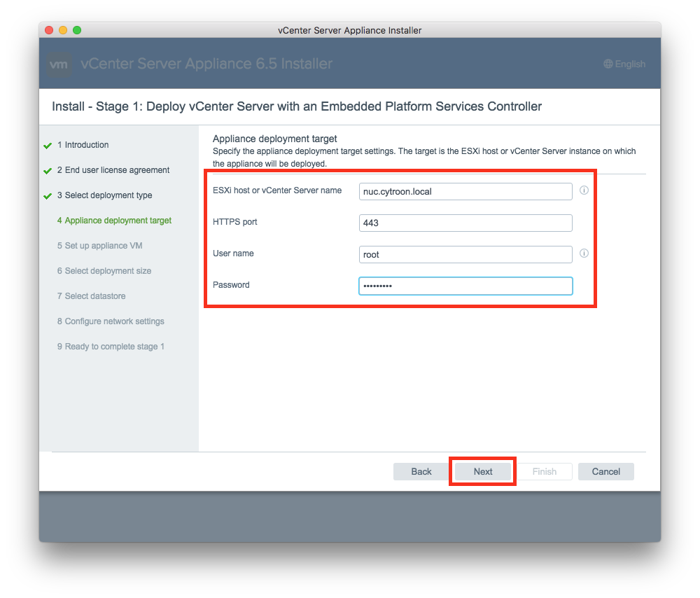This screenshot has height=598, width=700.
Task: Open the English language selector
Action: (x=624, y=64)
